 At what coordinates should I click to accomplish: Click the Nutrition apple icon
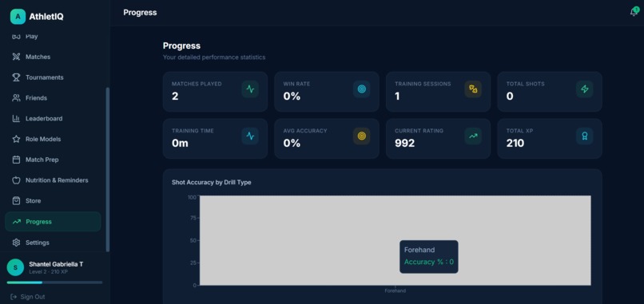point(16,180)
